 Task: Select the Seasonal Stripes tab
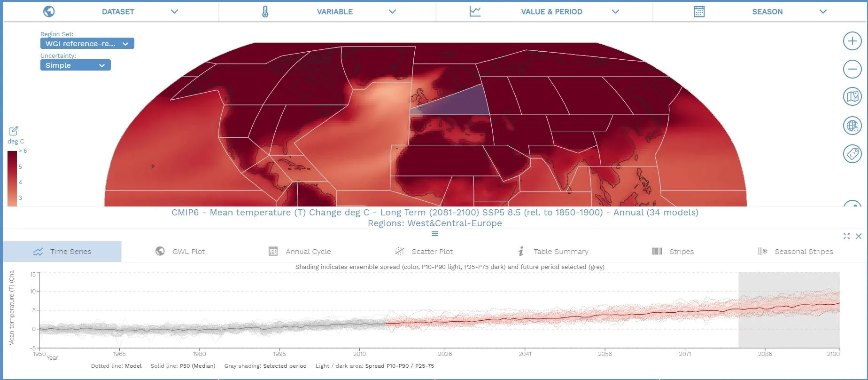click(795, 252)
